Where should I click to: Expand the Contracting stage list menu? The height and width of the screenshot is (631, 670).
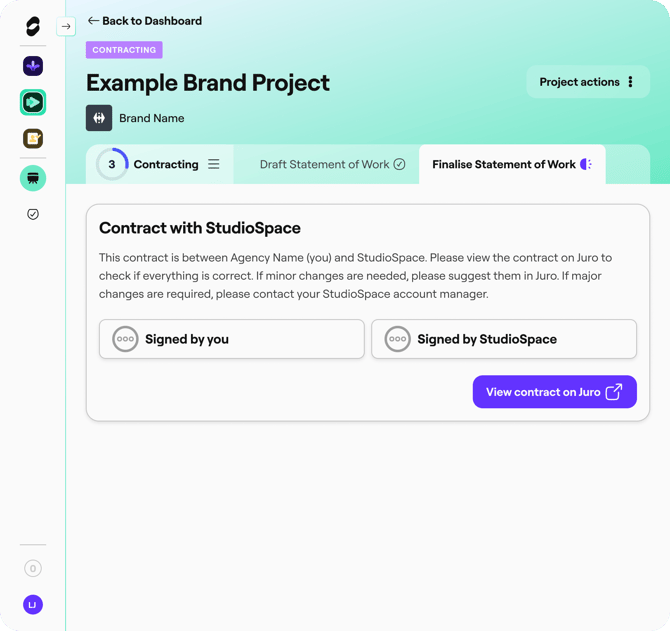tap(213, 164)
